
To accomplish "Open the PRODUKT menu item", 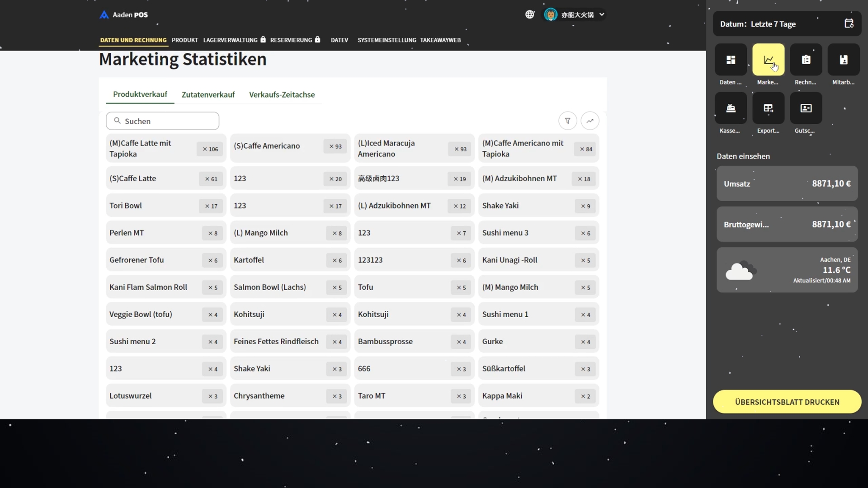I will [x=184, y=40].
